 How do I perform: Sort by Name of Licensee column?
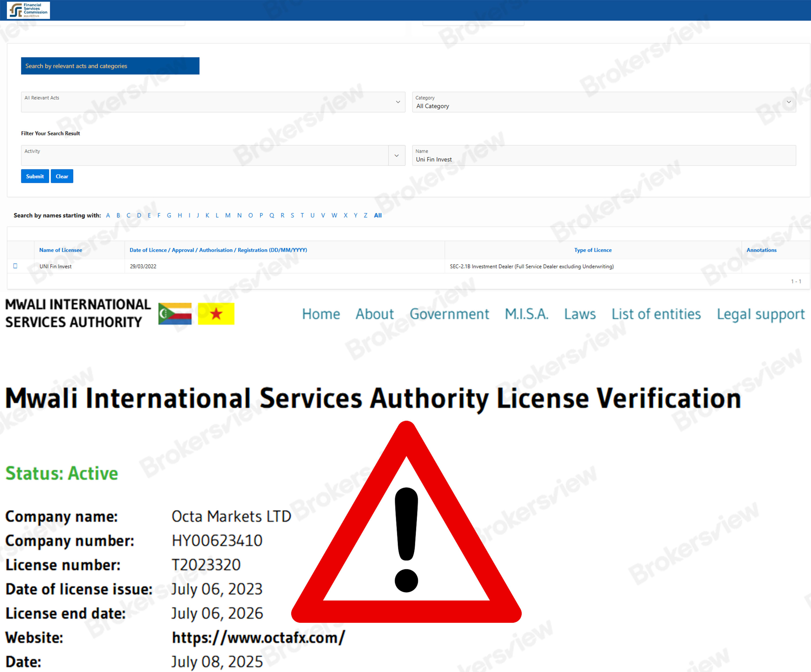[61, 250]
